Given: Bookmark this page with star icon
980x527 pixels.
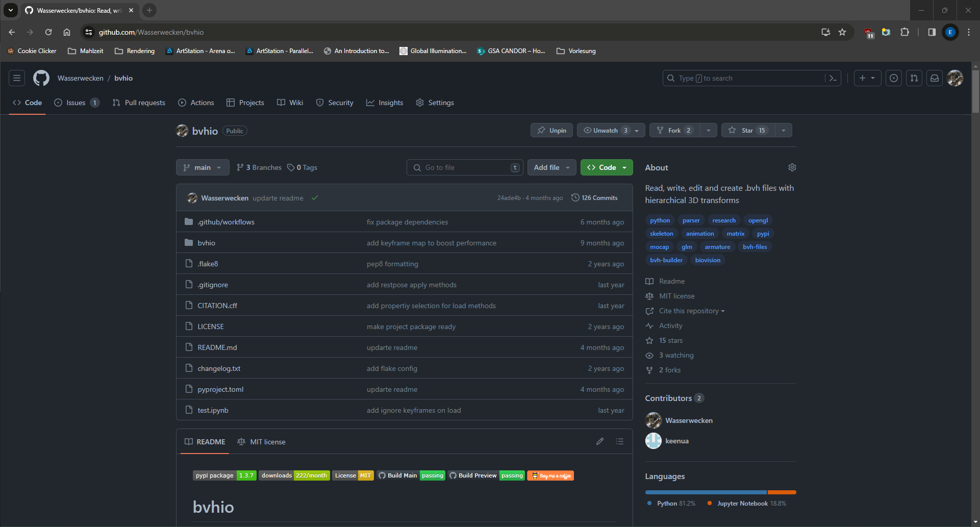Looking at the screenshot, I should pos(842,32).
